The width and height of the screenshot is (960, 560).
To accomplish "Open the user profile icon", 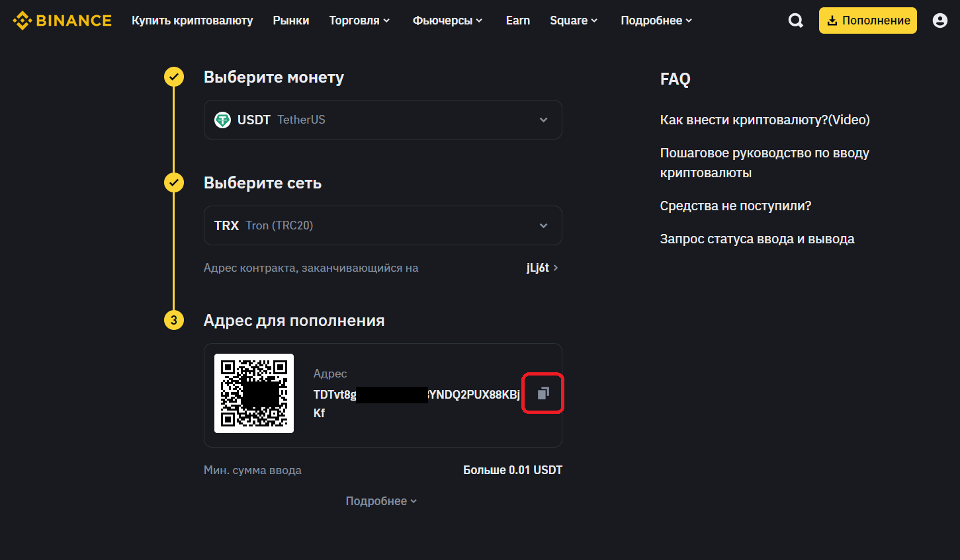I will (x=939, y=20).
